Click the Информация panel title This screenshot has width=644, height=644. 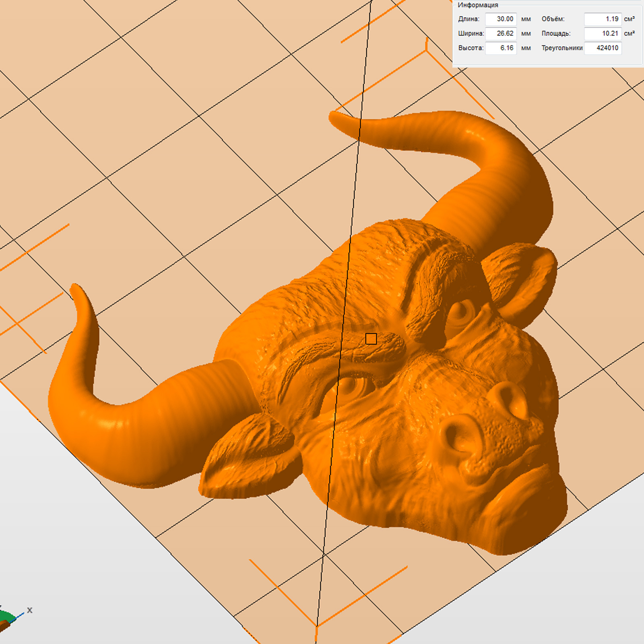coord(478,5)
